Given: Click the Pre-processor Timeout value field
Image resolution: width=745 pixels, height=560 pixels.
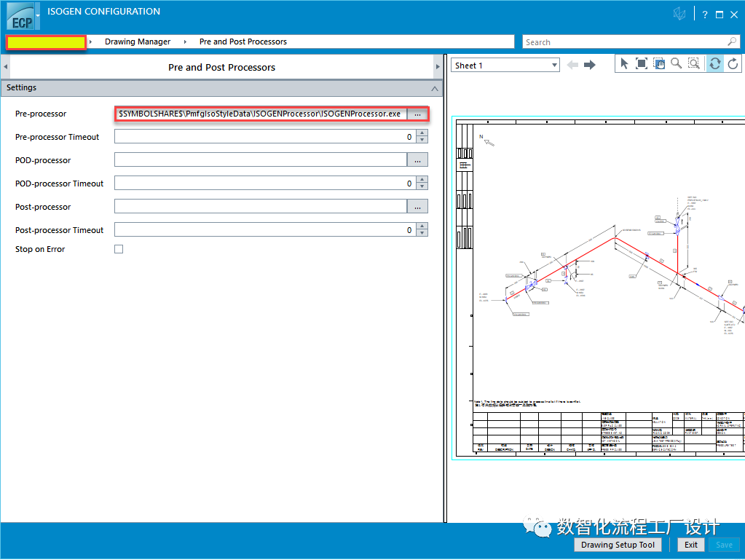Looking at the screenshot, I should 266,137.
